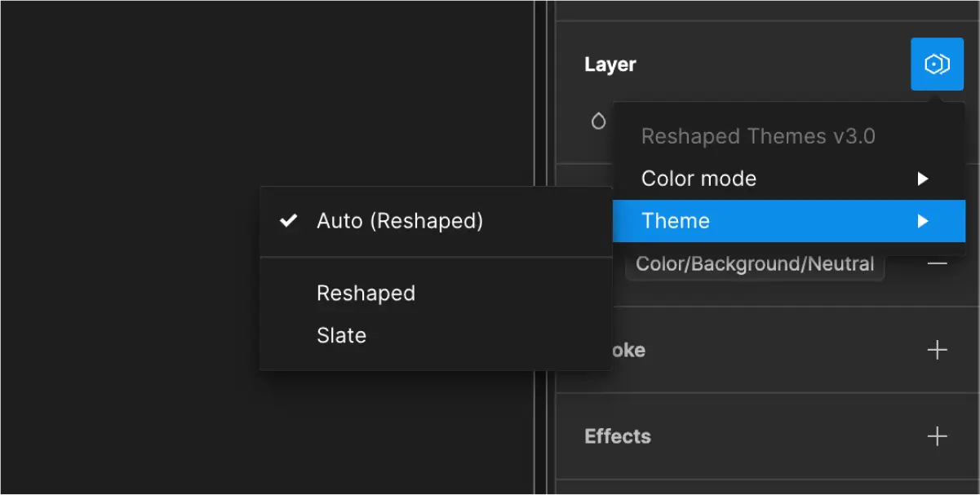Screen dimensions: 980x495
Task: Click the Reshaped Themes v3.0 header text
Action: (x=758, y=136)
